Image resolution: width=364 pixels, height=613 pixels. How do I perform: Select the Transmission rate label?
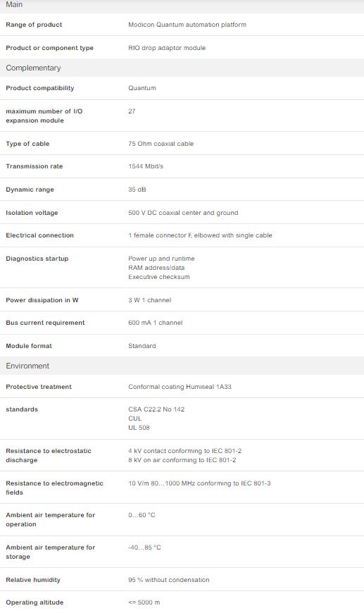coord(34,166)
